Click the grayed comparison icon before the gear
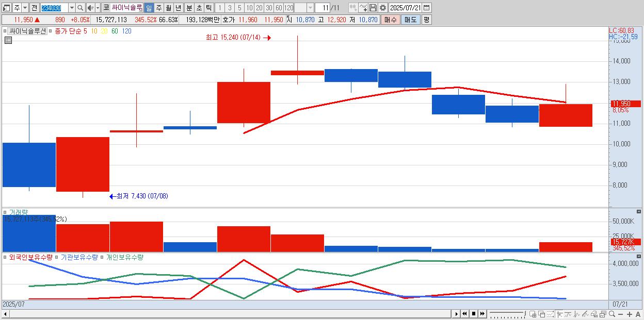The width and height of the screenshot is (644, 320). point(353,8)
